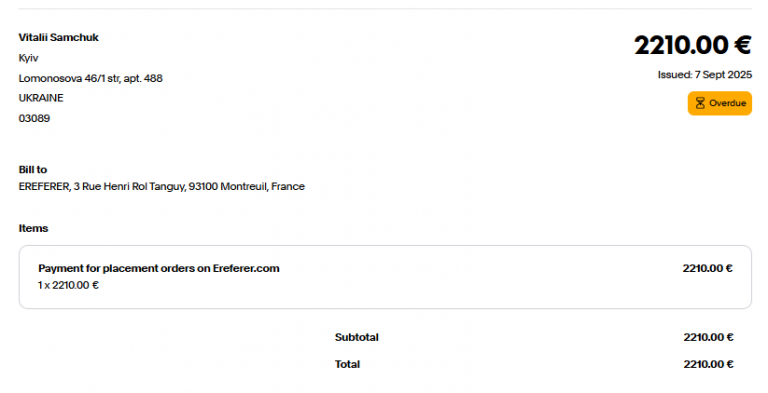This screenshot has height=393, width=768.
Task: Click the Subtotal label
Action: [357, 337]
